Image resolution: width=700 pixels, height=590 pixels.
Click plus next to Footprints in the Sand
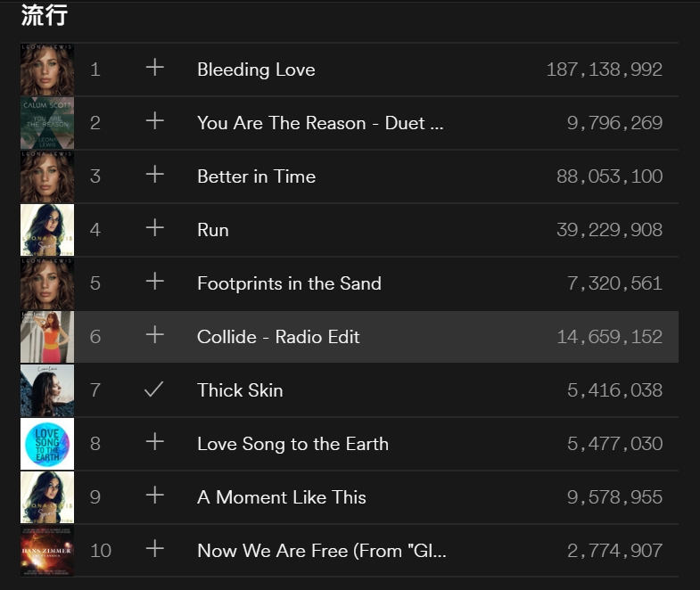click(x=155, y=282)
